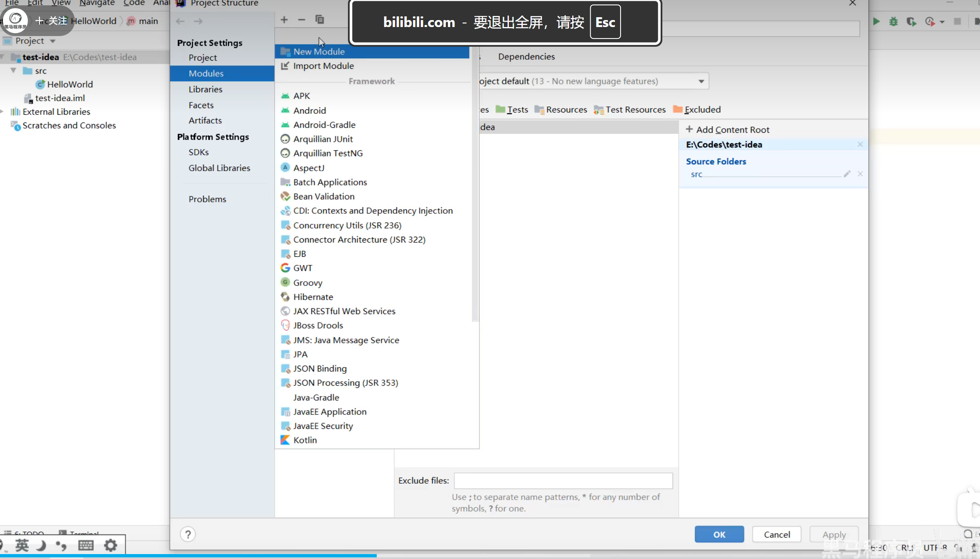Screen dimensions: 980x559
Task: Open the language level dropdown
Action: pos(701,81)
